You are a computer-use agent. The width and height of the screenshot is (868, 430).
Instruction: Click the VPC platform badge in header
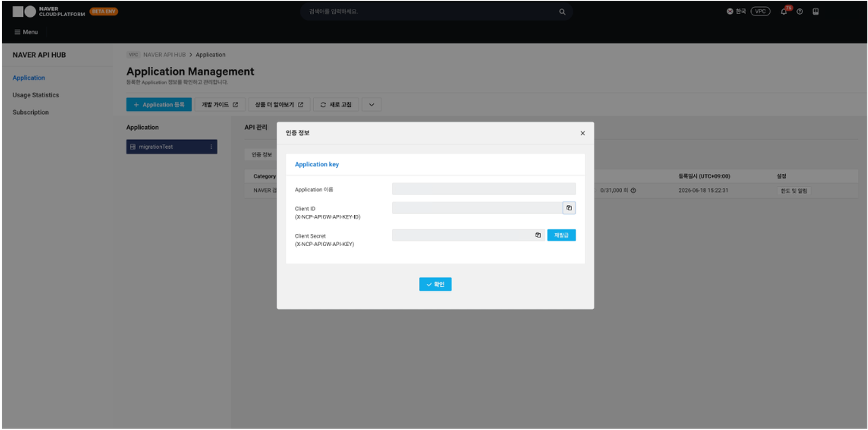(x=760, y=11)
